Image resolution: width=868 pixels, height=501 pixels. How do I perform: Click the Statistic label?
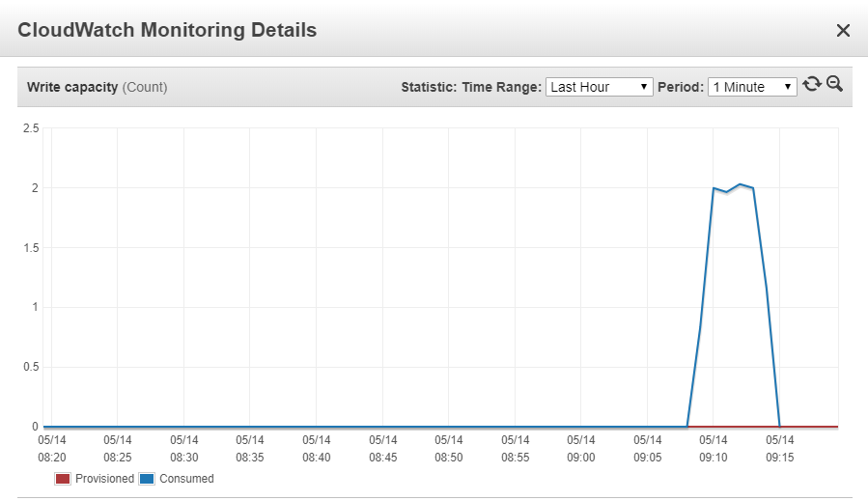click(429, 88)
